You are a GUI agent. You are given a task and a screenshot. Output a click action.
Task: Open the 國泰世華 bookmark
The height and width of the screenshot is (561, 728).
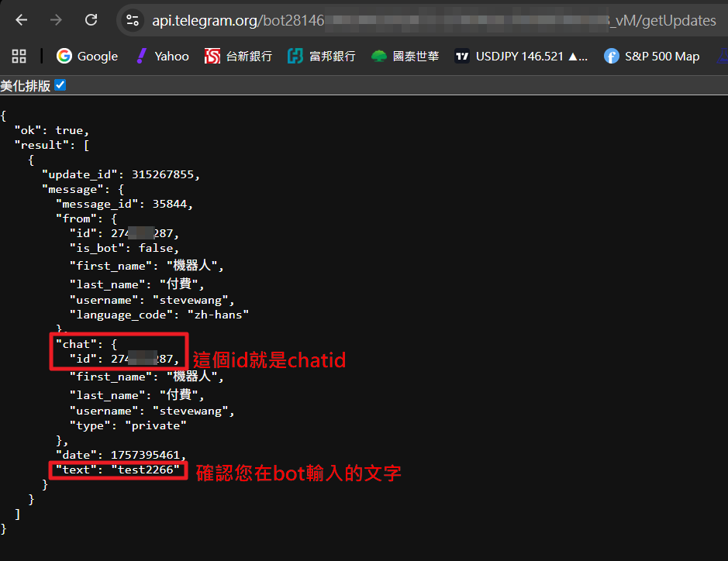(x=405, y=56)
